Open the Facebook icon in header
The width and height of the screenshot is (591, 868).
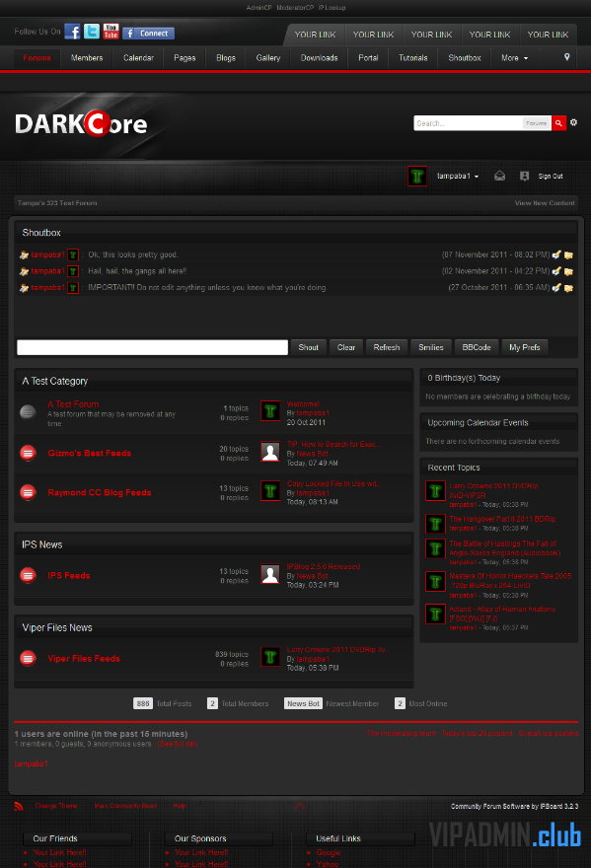pos(72,32)
